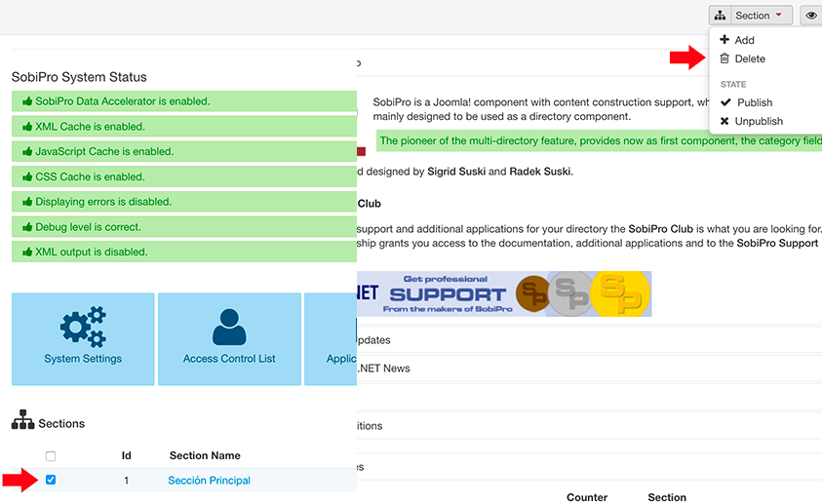Select Publish in the State menu

point(755,102)
